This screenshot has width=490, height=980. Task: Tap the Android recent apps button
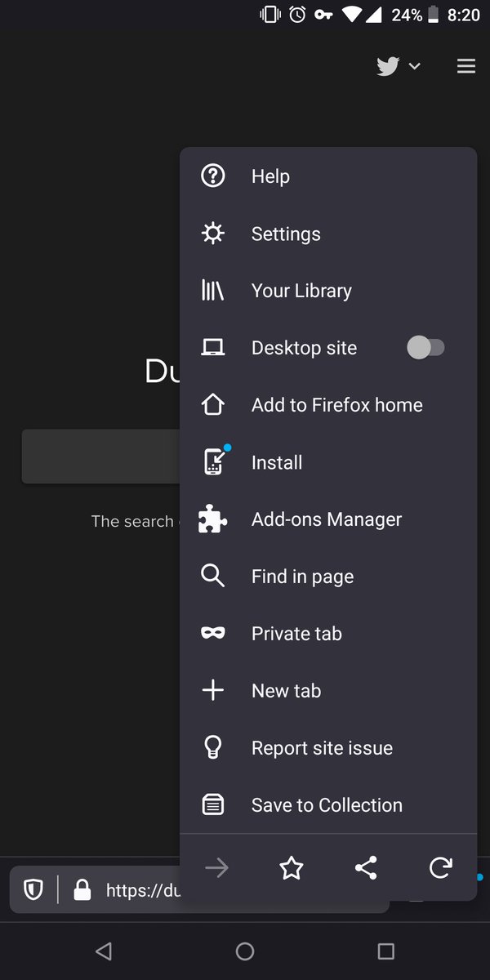point(386,951)
